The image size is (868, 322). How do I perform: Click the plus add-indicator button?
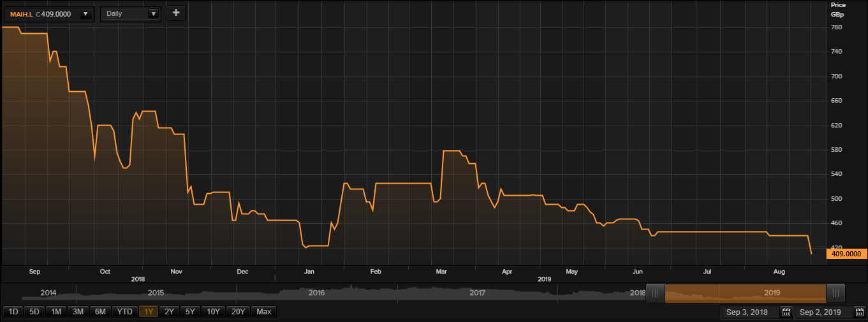pos(176,13)
